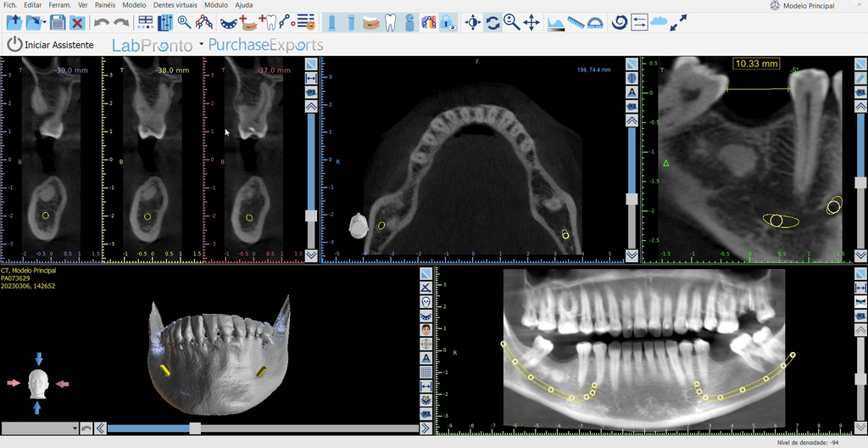Image resolution: width=868 pixels, height=448 pixels.
Task: Toggle the abutment screw visibility icon
Action: pyautogui.click(x=351, y=23)
